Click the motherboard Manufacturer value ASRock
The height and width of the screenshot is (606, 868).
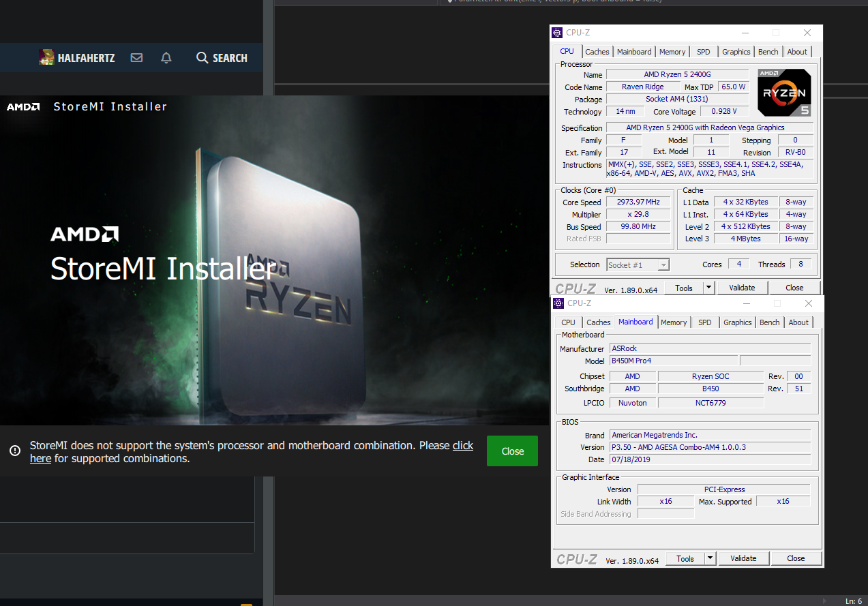710,348
